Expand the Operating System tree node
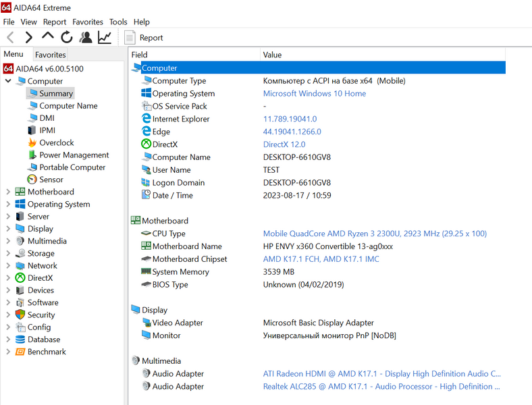Image resolution: width=532 pixels, height=405 pixels. 8,205
